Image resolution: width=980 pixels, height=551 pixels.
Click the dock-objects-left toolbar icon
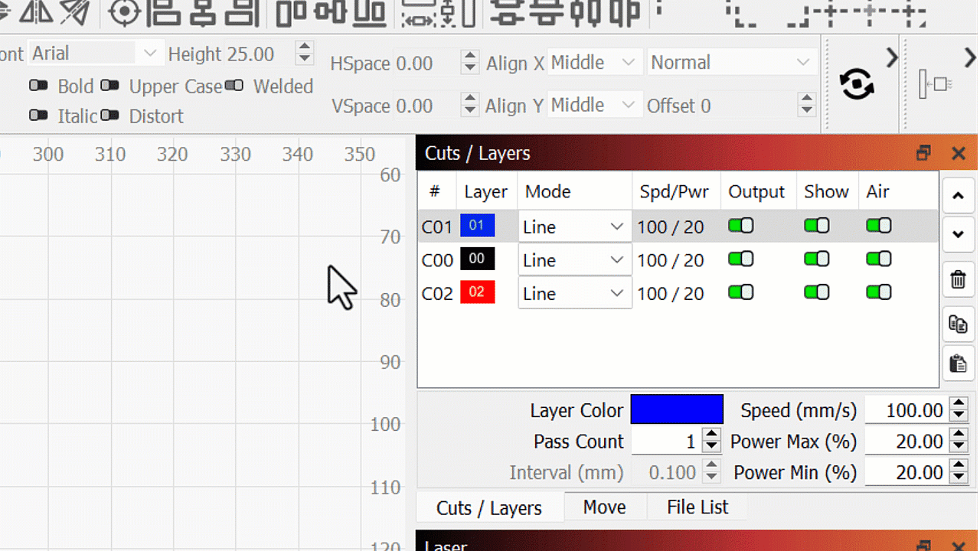pyautogui.click(x=935, y=84)
